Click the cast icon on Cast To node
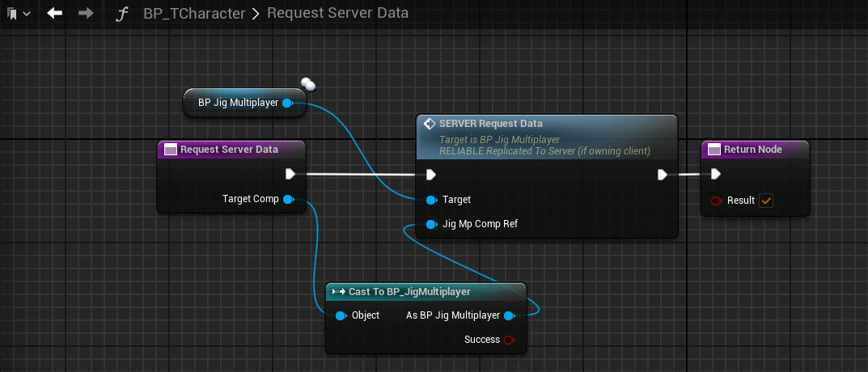 pyautogui.click(x=337, y=292)
